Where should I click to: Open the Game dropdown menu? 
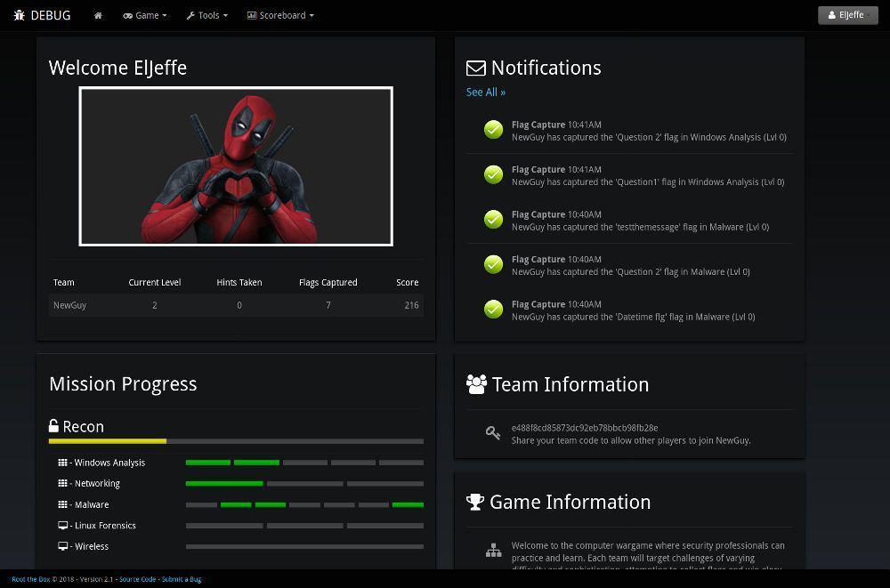(x=145, y=15)
